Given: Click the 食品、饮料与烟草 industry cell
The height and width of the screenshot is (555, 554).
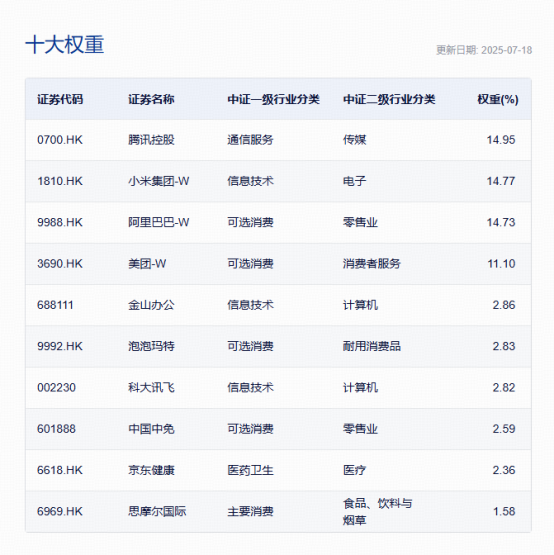Looking at the screenshot, I should tap(377, 511).
